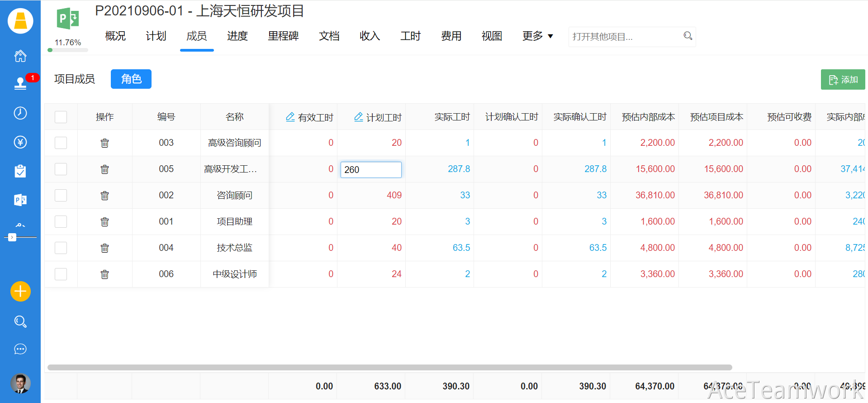868x403 pixels.
Task: Check the box for row 003
Action: coord(61,143)
